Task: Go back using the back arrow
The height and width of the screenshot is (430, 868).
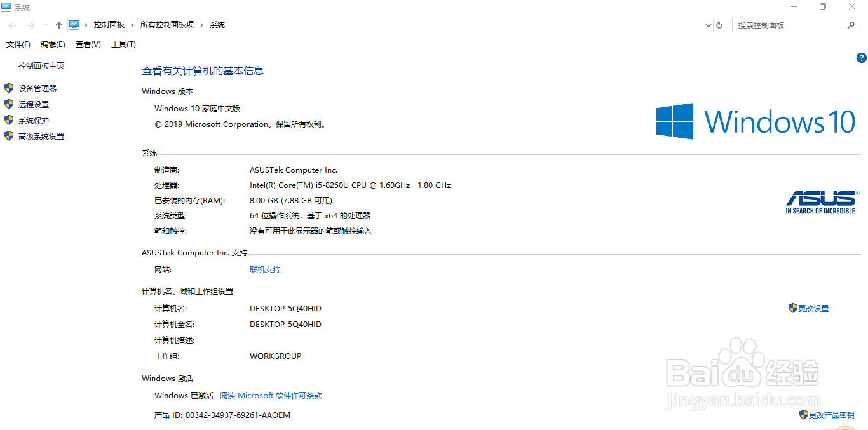Action: click(x=13, y=25)
